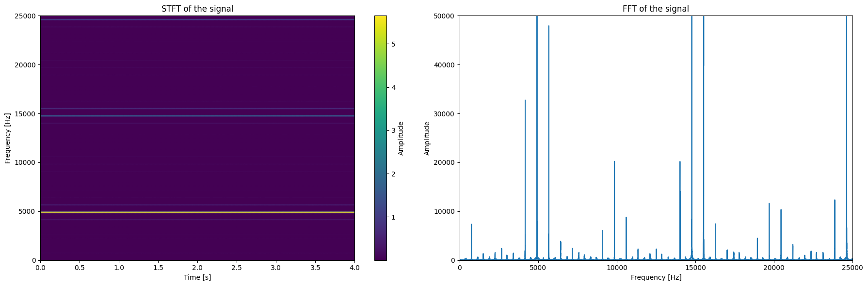868x286 pixels.
Task: Click the STFT 'Frequency [Hz]' vertical axis label
Action: point(8,138)
